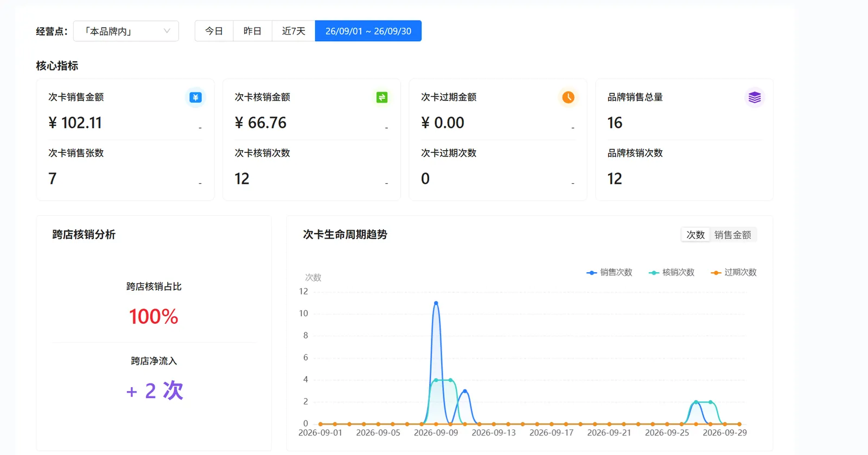The width and height of the screenshot is (868, 455).
Task: Click the blue peak point near 2026-09-09
Action: point(436,303)
